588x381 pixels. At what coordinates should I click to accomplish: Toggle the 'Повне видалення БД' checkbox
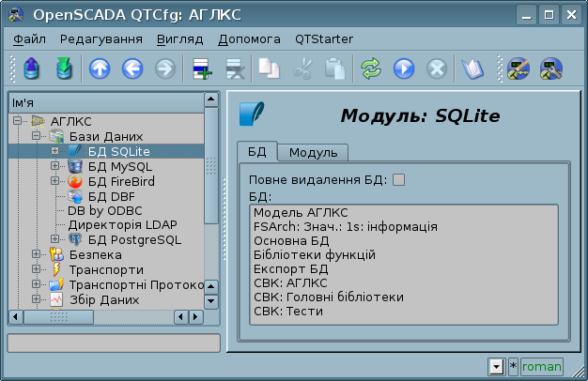pos(398,180)
